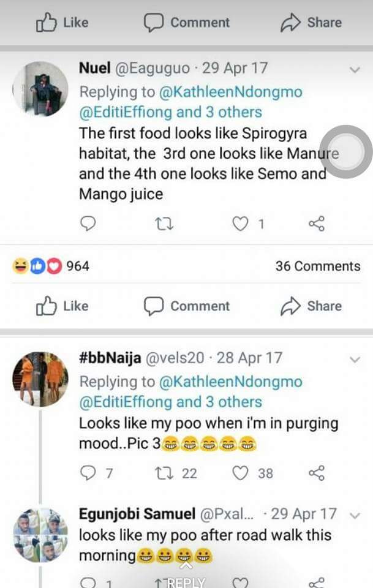The image size is (373, 588).
Task: Share Nuel's tweet via share icon
Action: 316,224
